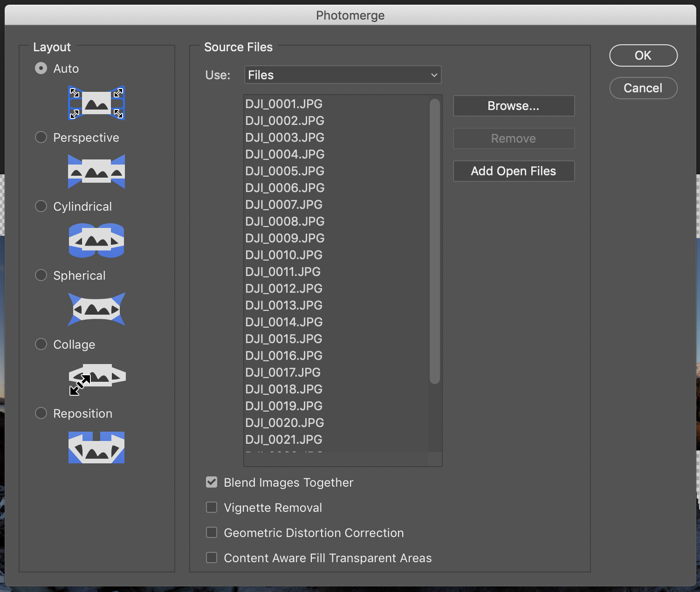
Task: Click the Spherical layout preview icon
Action: (x=96, y=309)
